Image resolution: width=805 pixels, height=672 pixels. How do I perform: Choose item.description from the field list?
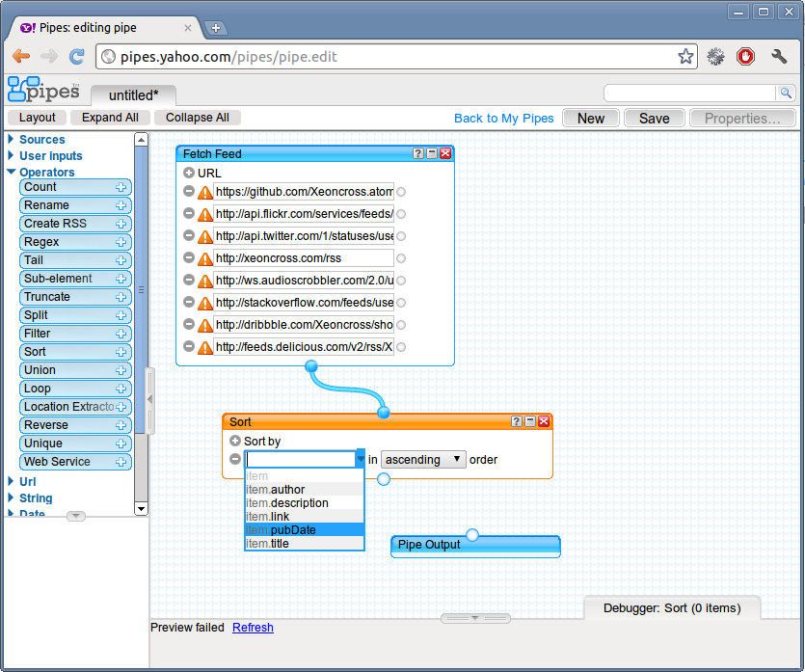(305, 503)
